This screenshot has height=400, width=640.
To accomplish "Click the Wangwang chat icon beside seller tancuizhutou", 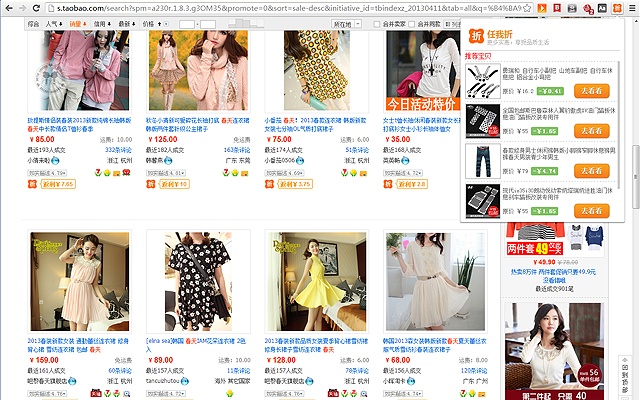I will (x=184, y=381).
